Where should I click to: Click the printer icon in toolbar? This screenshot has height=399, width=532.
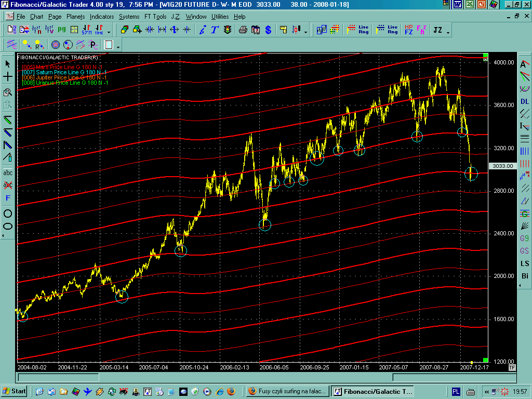(x=243, y=30)
